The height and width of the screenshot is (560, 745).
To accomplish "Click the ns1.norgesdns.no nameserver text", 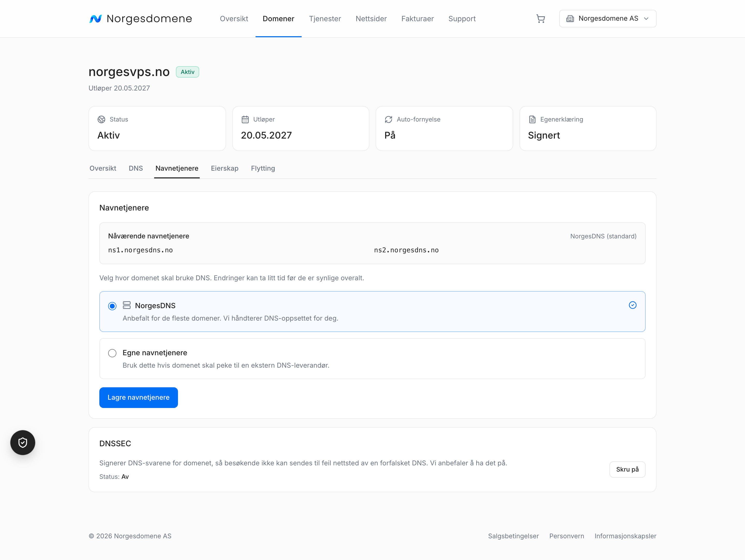I will (x=140, y=250).
